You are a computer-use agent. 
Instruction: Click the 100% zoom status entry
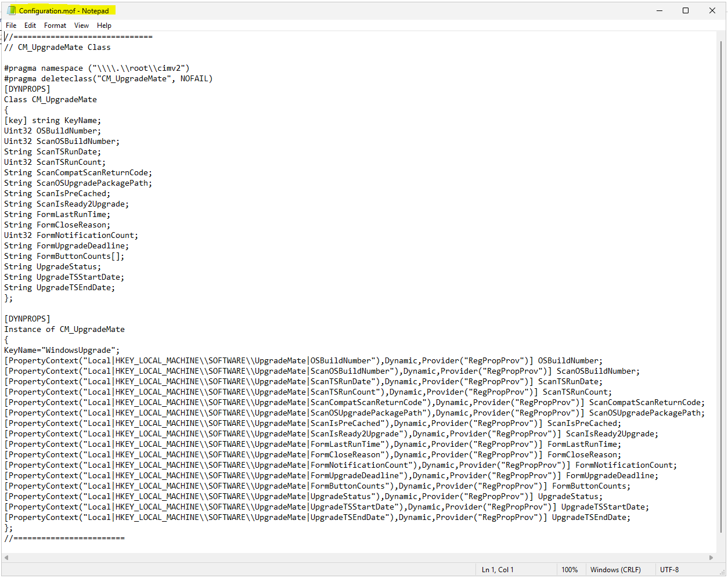tap(570, 570)
